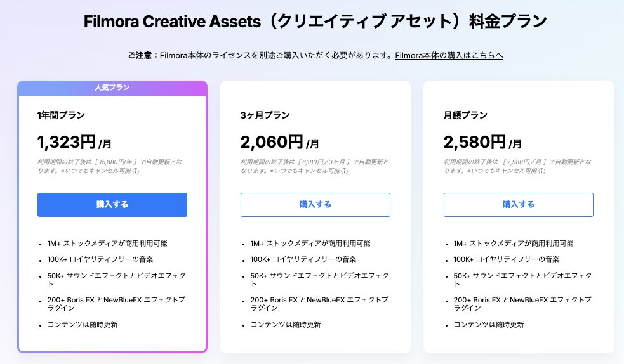Screen dimensions: 624x364
Task: Select the 月額プラン title
Action: coord(466,115)
